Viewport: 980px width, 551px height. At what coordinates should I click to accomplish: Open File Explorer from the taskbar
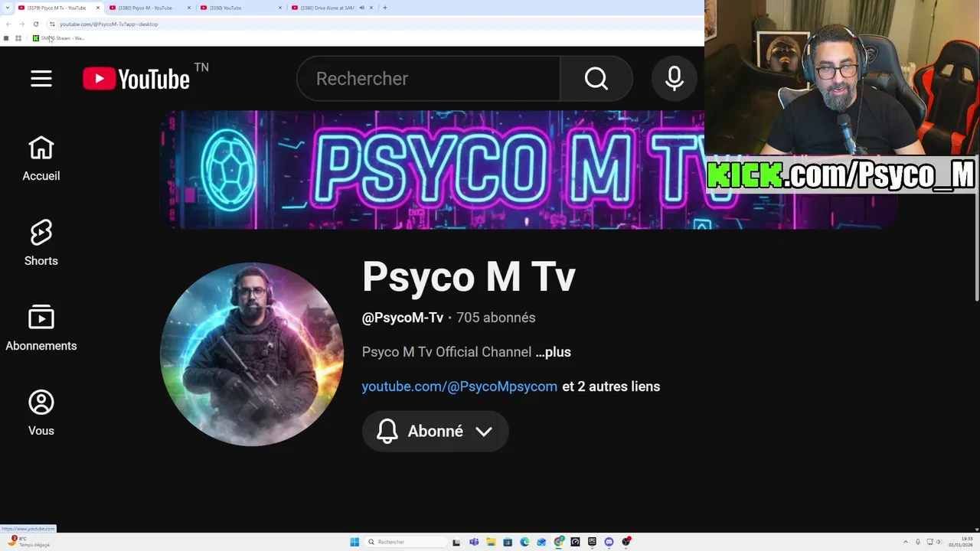[x=491, y=542]
